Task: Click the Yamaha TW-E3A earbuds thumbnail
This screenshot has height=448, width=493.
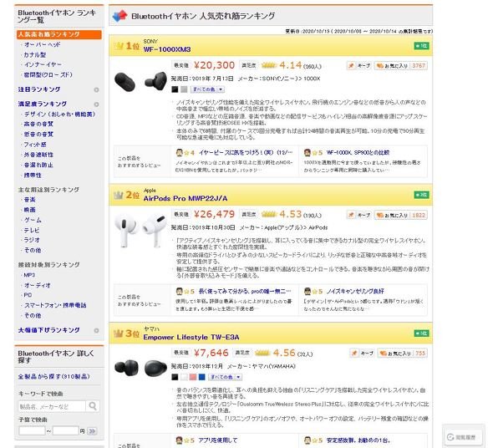Action: [x=140, y=368]
